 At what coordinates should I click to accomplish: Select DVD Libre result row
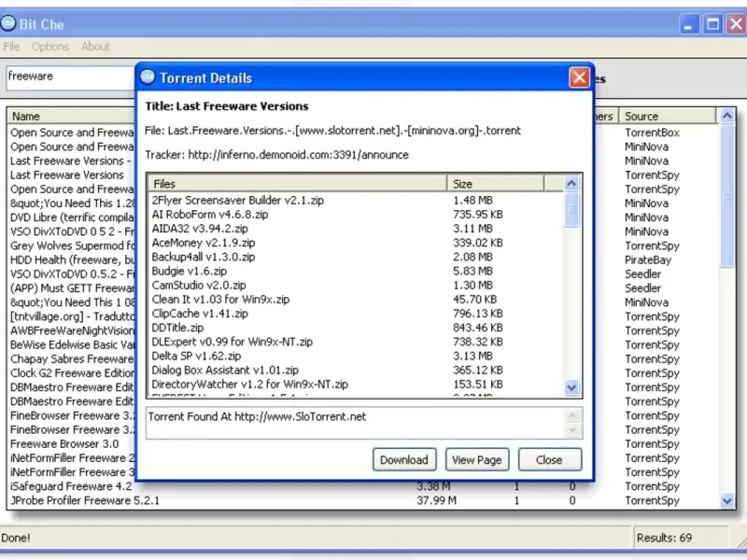73,217
